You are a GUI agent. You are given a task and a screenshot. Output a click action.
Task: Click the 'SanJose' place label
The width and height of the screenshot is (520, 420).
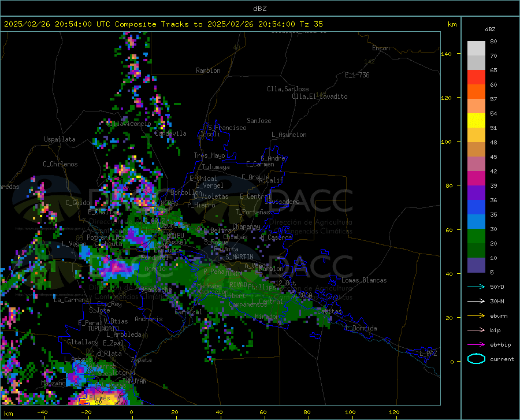[259, 121]
